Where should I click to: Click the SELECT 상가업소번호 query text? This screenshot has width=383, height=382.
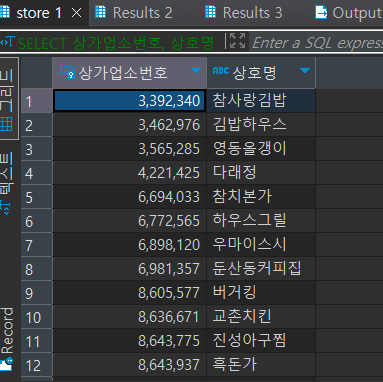point(116,43)
